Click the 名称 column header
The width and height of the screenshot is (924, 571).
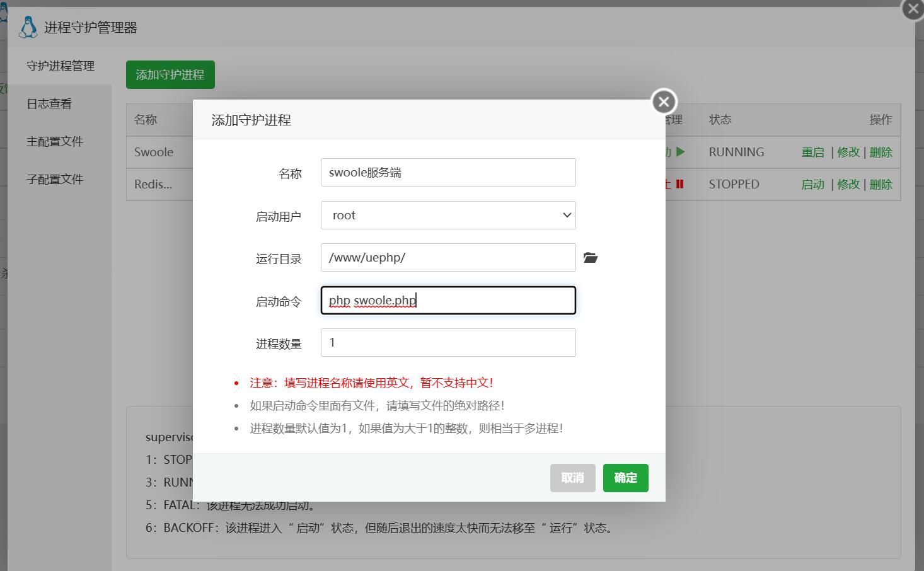click(146, 119)
